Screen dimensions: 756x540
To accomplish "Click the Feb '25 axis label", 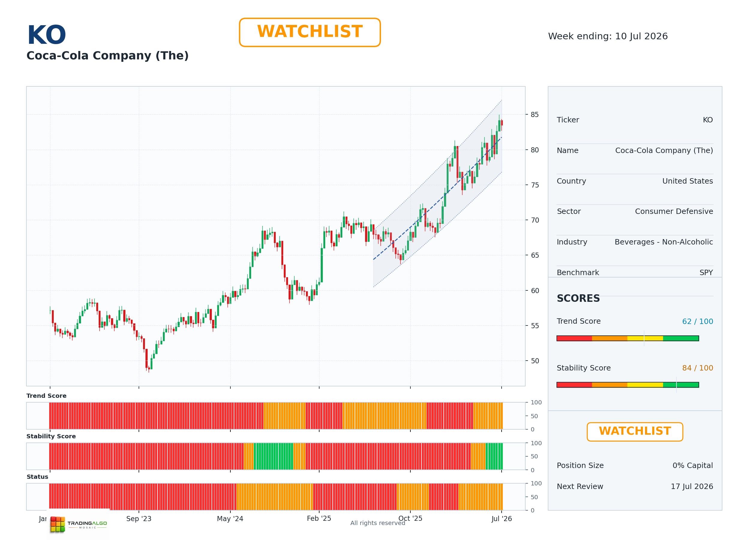I will coord(319,518).
